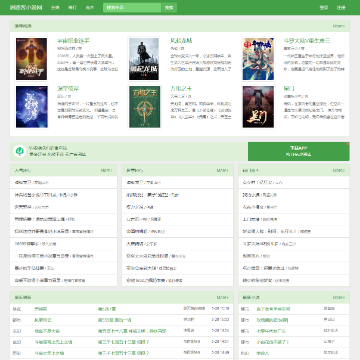360x360 pixels.
Task: Click the search button beside search box
Action: pyautogui.click(x=169, y=7)
